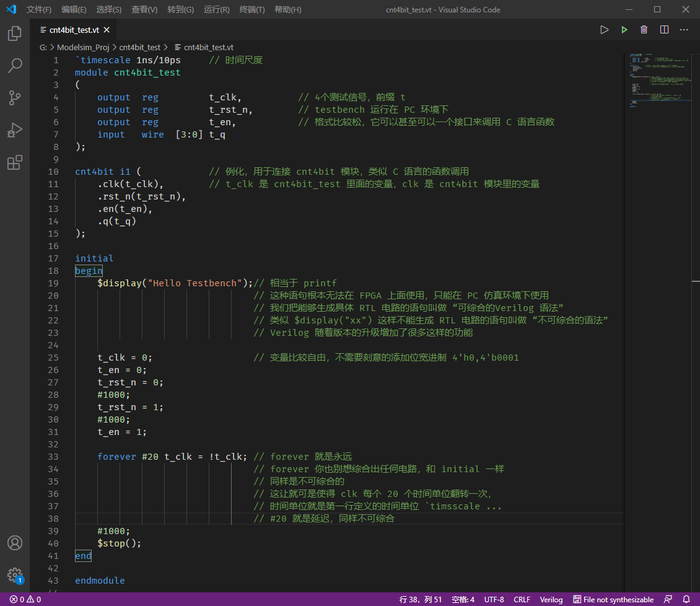Open the 终端(T) menu
Image resolution: width=700 pixels, height=606 pixels.
click(x=252, y=10)
